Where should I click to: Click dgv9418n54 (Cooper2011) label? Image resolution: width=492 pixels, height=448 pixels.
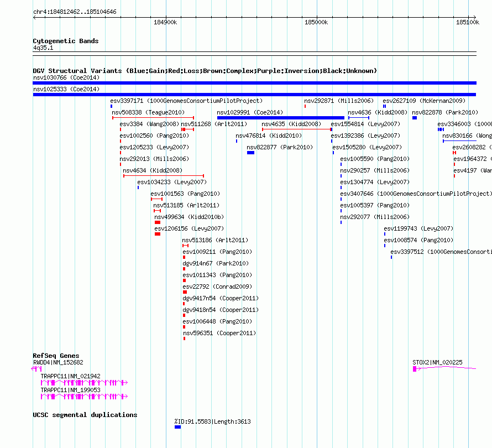pyautogui.click(x=221, y=310)
